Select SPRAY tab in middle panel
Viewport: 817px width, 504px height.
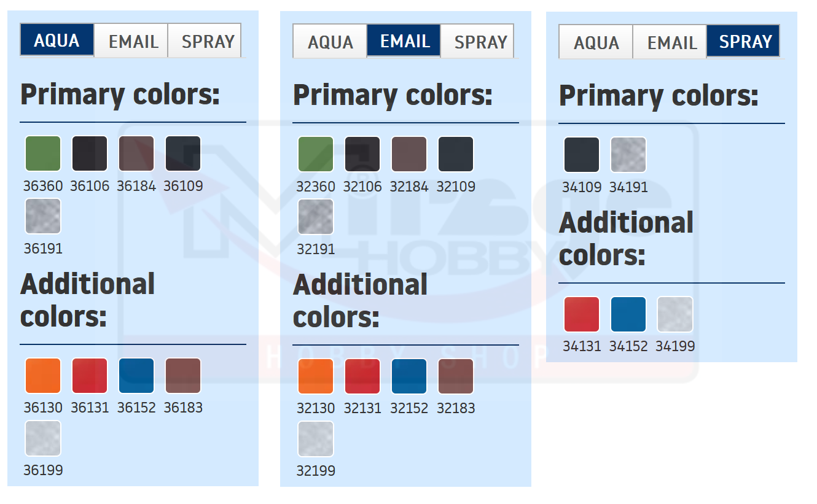pos(480,42)
